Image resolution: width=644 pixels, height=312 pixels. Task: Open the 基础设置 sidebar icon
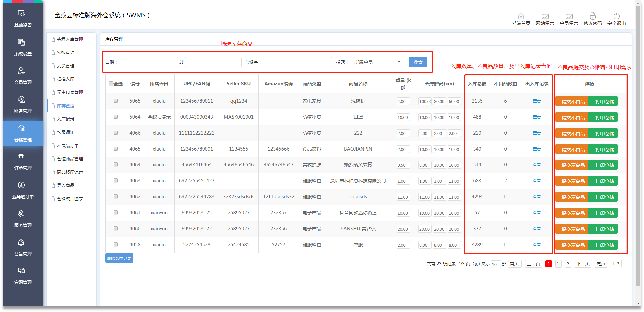pos(22,14)
